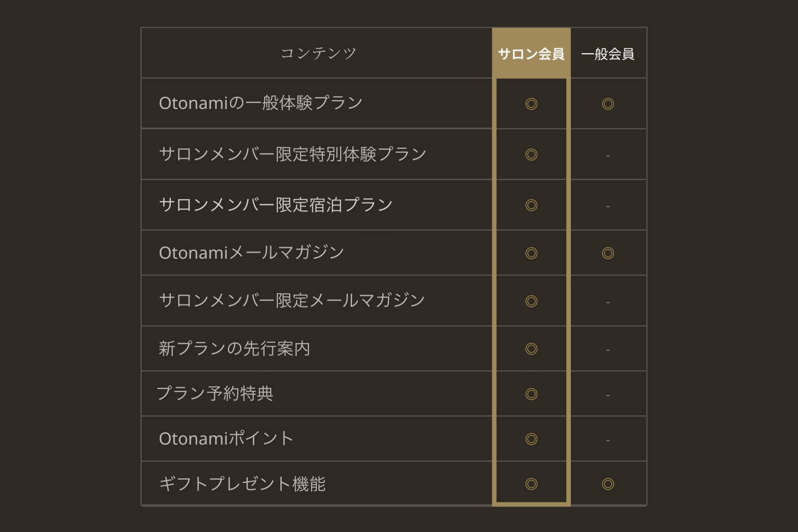Click the Otonamiの一般体験プラン row label
The width and height of the screenshot is (798, 532).
click(x=260, y=103)
